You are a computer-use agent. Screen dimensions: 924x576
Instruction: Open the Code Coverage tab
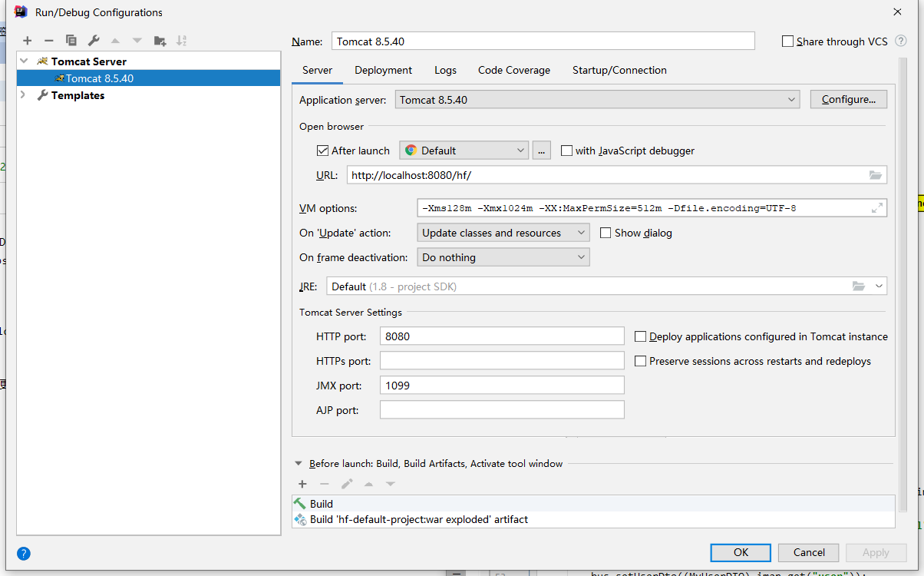coord(514,70)
